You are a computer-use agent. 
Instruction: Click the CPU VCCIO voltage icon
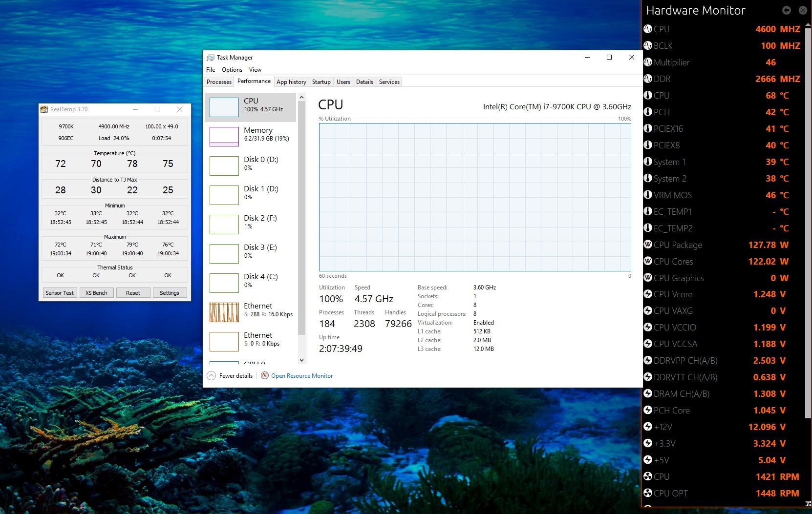tap(648, 328)
